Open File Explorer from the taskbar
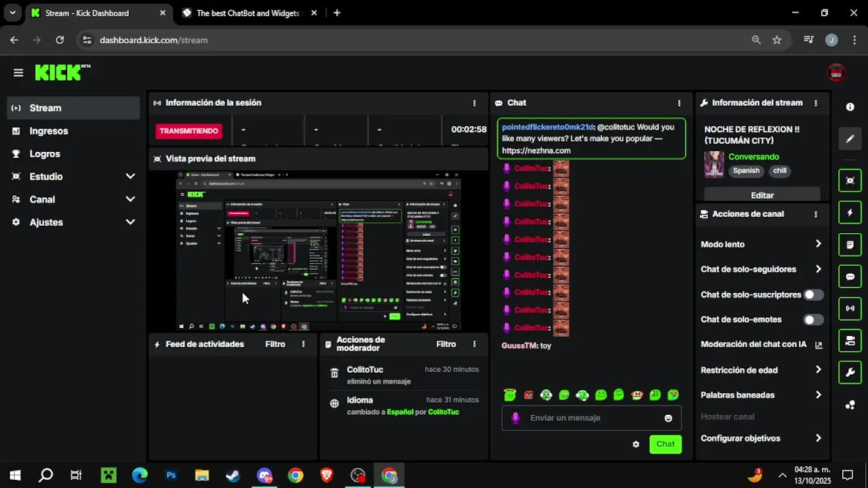The width and height of the screenshot is (868, 488). (x=202, y=475)
